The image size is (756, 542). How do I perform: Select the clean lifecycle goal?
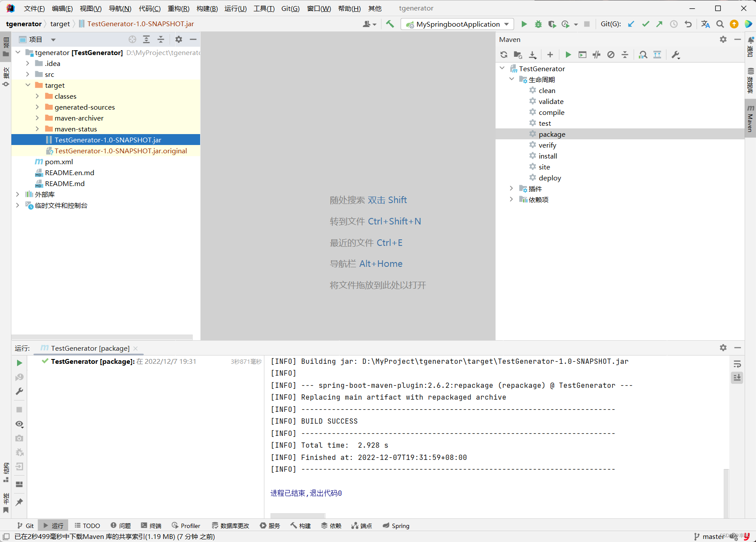coord(547,90)
